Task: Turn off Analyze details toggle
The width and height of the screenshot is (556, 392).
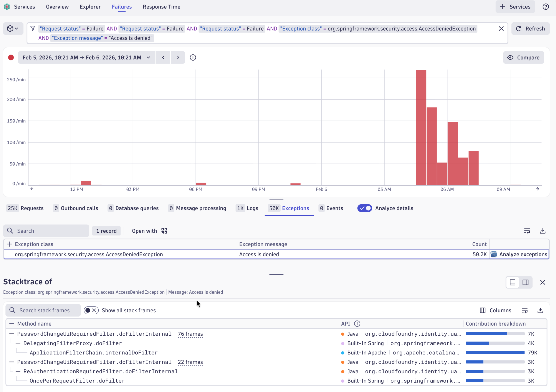Action: coord(364,208)
